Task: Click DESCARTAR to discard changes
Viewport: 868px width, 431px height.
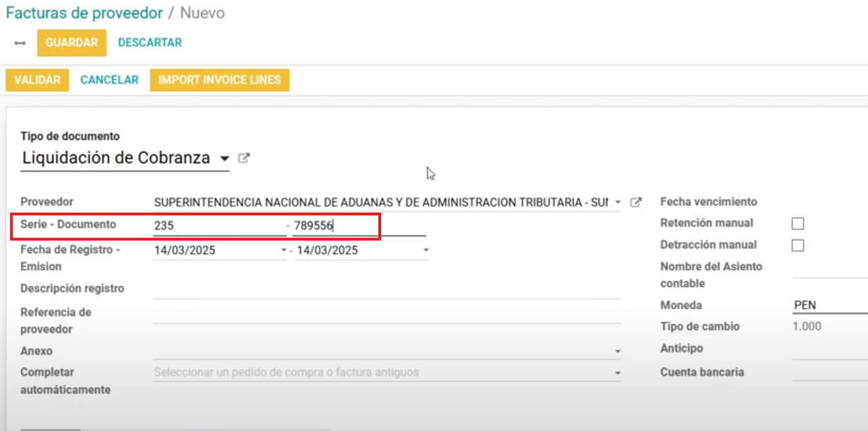Action: coord(149,43)
